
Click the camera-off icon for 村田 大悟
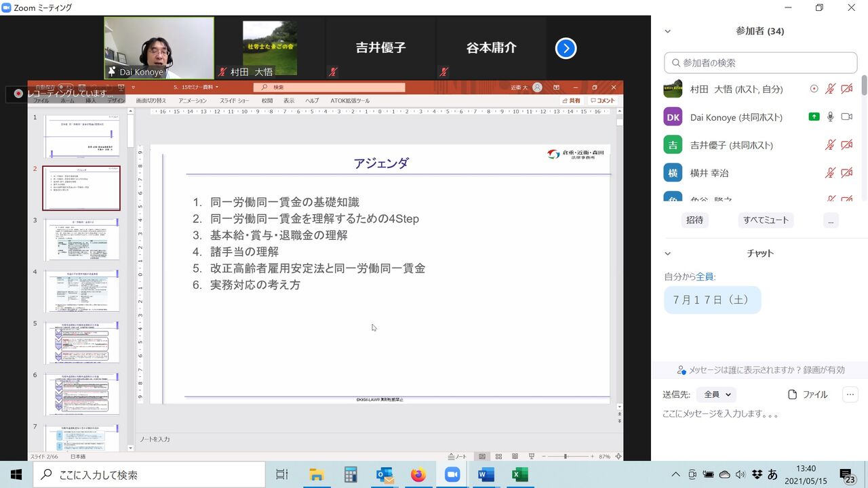847,89
